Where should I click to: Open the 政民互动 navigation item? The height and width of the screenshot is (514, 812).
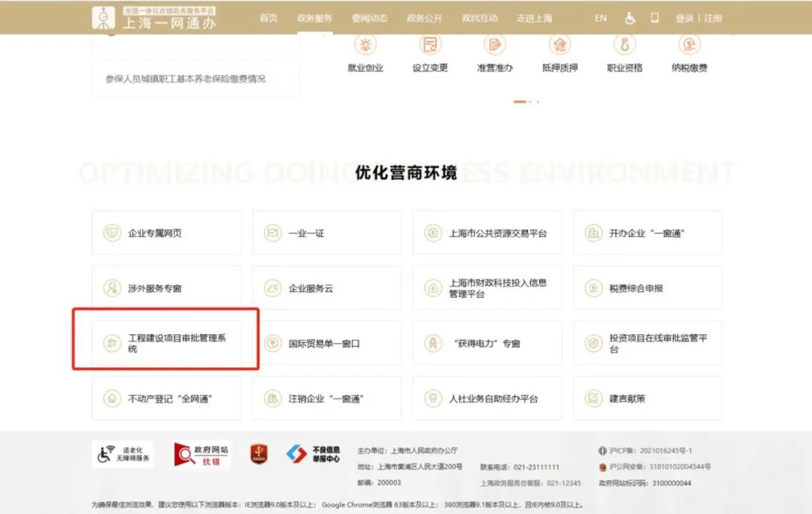click(x=480, y=18)
